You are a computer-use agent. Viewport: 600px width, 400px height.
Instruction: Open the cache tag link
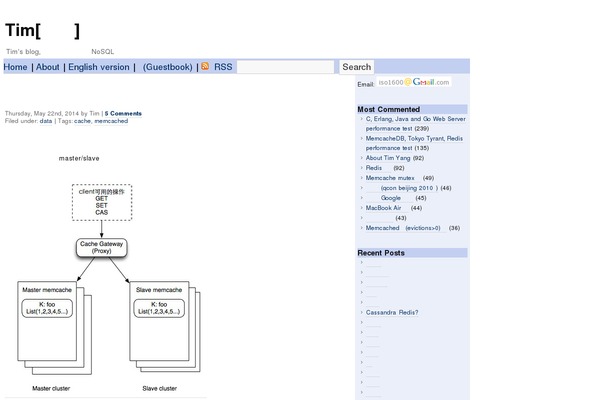[83, 121]
